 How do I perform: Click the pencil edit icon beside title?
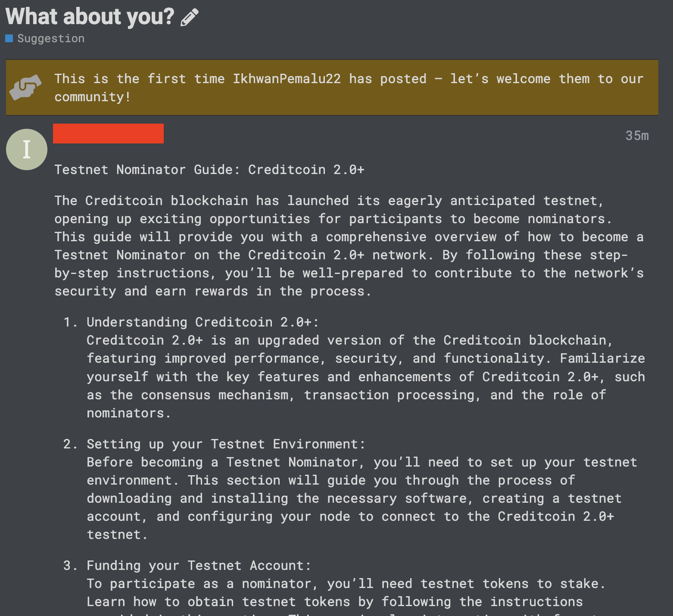[x=190, y=18]
